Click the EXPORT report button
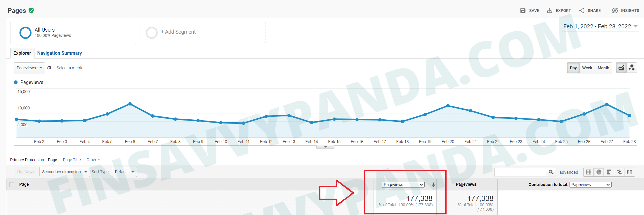Viewport: 644px width, 215px height. click(559, 11)
